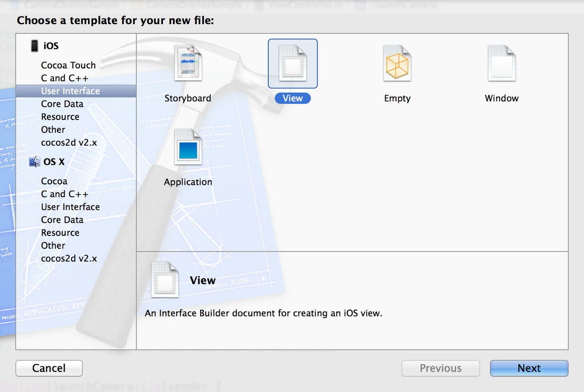Select C and C++ under the OS X section
The image size is (584, 392).
(65, 194)
